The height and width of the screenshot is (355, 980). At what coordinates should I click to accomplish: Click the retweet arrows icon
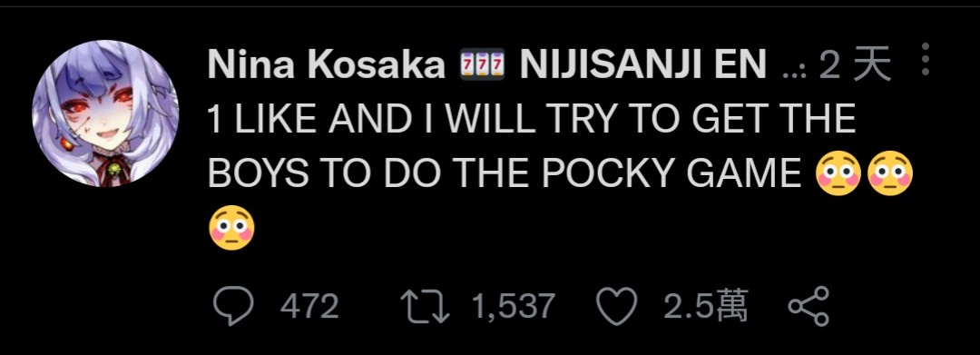click(x=425, y=307)
